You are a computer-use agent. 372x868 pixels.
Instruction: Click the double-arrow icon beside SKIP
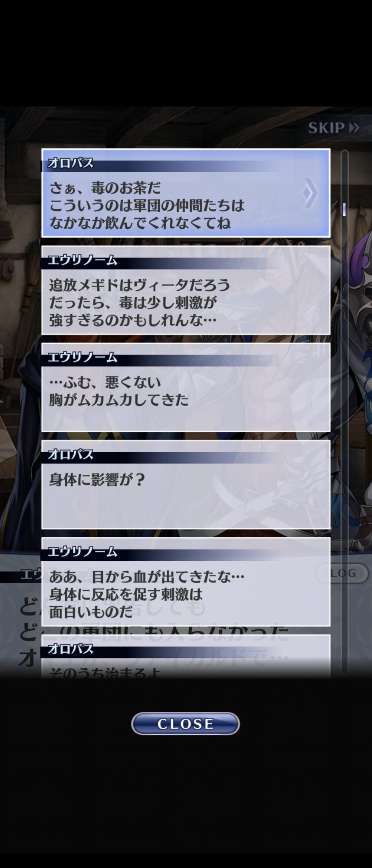click(354, 128)
